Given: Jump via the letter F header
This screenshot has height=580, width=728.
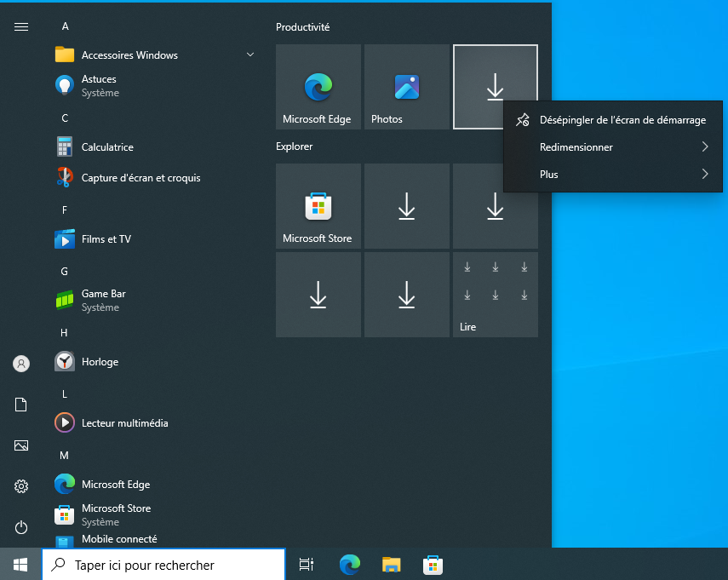Looking at the screenshot, I should (x=65, y=210).
